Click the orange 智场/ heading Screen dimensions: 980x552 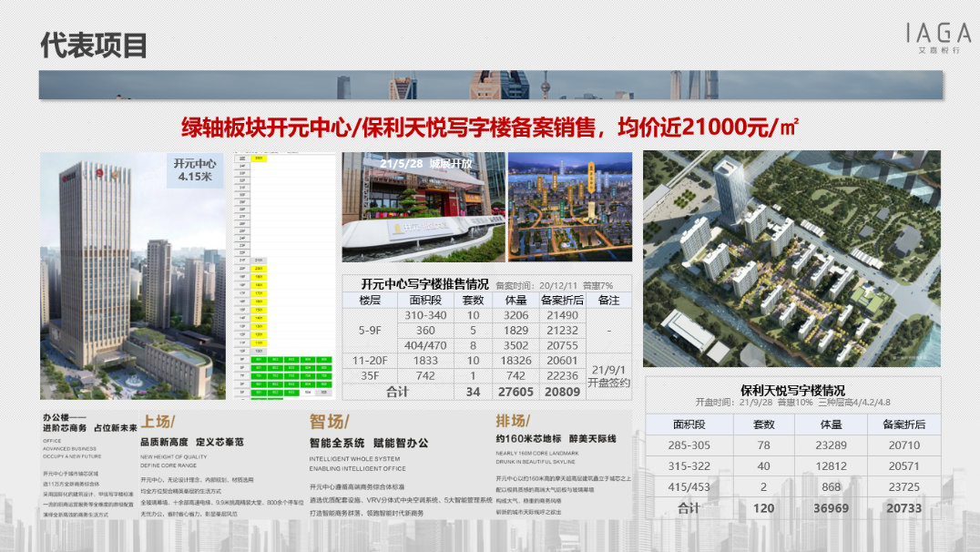click(x=330, y=422)
